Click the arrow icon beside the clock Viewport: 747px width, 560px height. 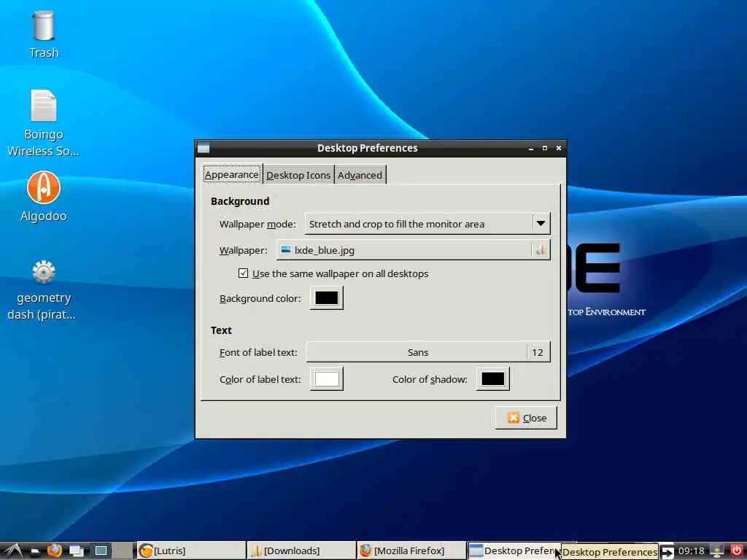click(667, 552)
